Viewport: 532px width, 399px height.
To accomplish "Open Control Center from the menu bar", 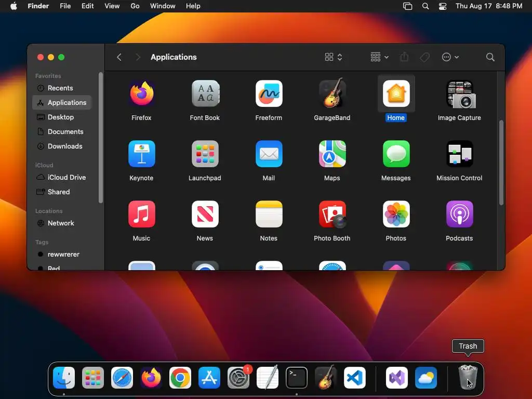I will point(443,6).
